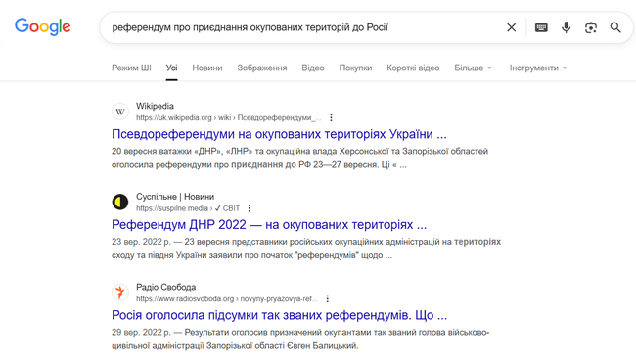Image resolution: width=636 pixels, height=364 pixels.
Task: Open Росія оголосила підсумки так званих референдумів link
Action: 280,315
